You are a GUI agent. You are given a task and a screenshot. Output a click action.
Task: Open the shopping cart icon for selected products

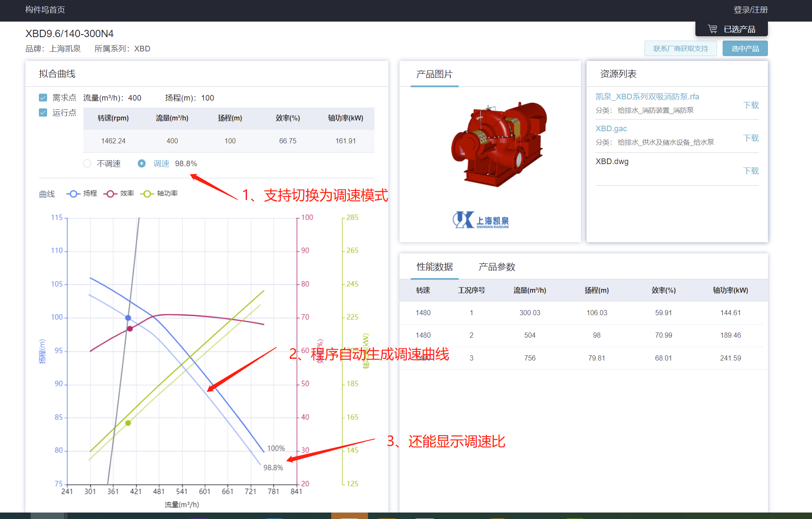click(712, 29)
